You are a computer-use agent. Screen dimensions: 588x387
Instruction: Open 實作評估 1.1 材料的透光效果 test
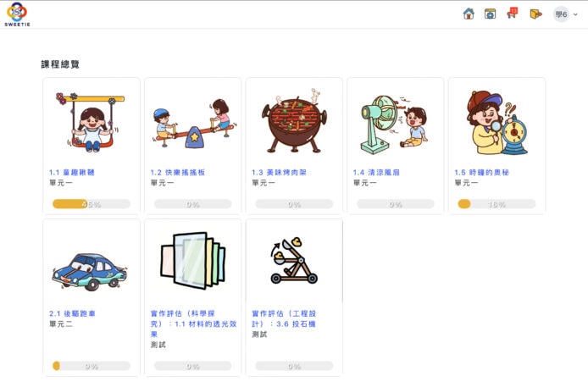(193, 323)
